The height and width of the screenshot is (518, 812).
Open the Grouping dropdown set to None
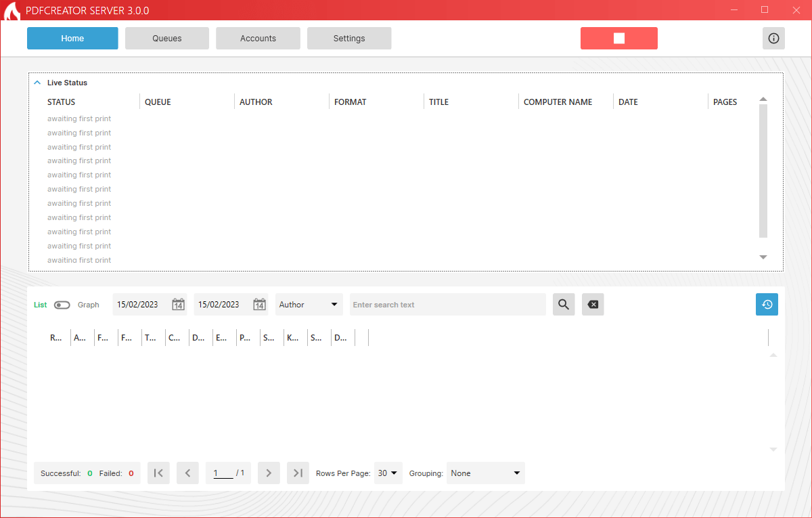point(485,473)
